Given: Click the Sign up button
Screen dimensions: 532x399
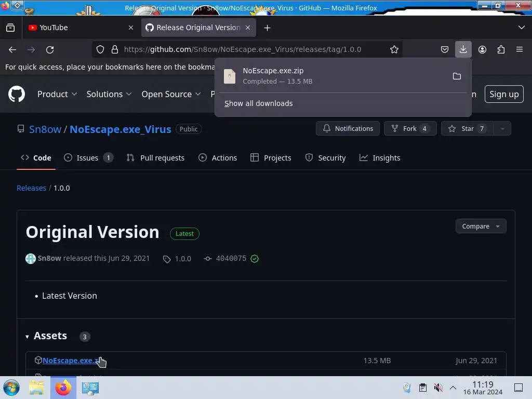Looking at the screenshot, I should click(x=504, y=94).
